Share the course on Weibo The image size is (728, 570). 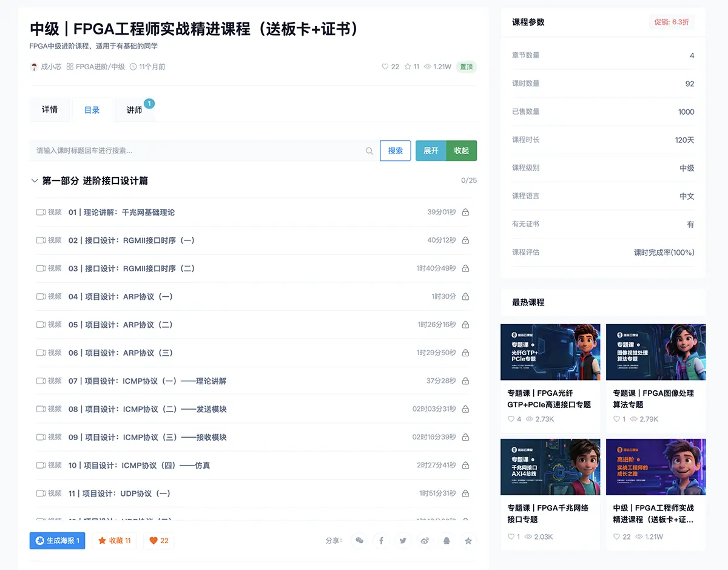pyautogui.click(x=425, y=540)
